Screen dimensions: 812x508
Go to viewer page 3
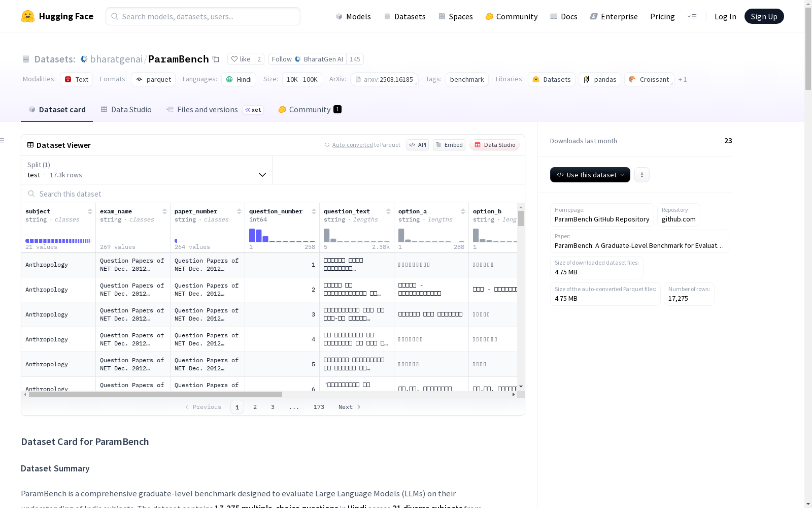click(273, 407)
